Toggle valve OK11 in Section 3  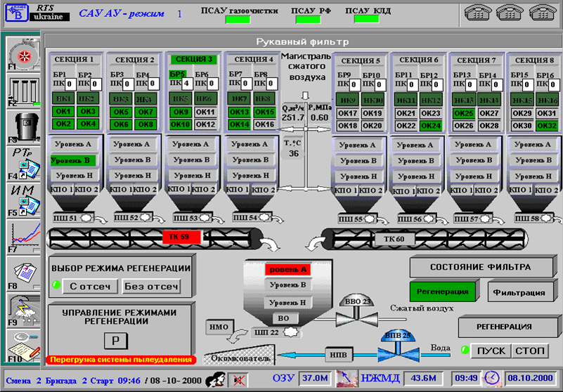tap(205, 112)
